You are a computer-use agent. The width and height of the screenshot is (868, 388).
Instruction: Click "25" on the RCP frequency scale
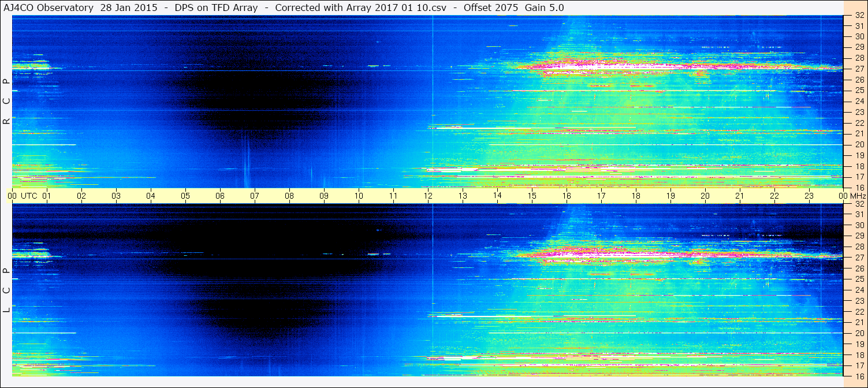point(859,91)
